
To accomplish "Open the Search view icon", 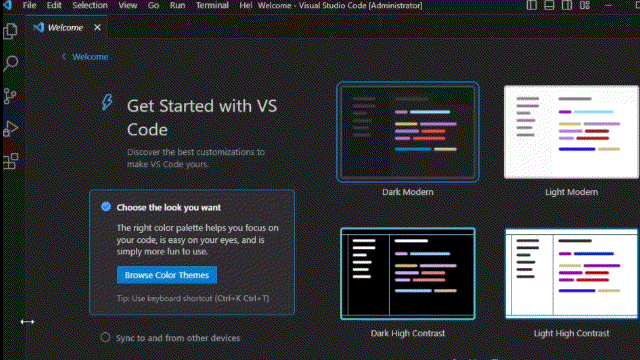I will pos(11,63).
